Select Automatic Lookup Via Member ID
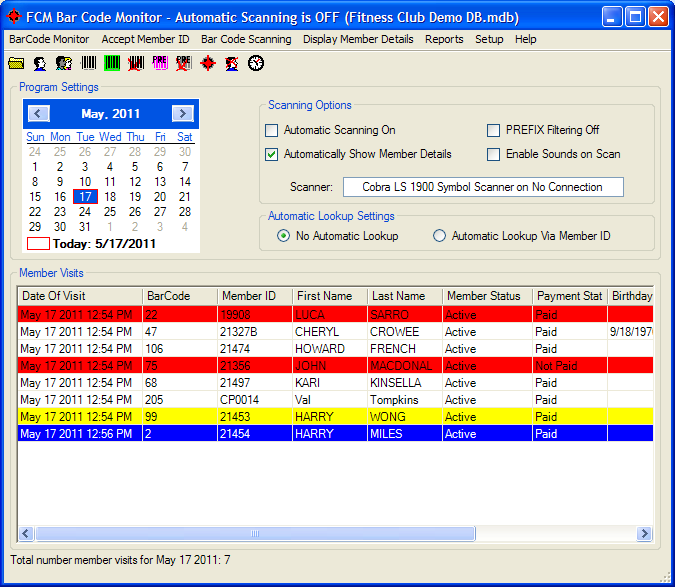The image size is (675, 587). (440, 236)
